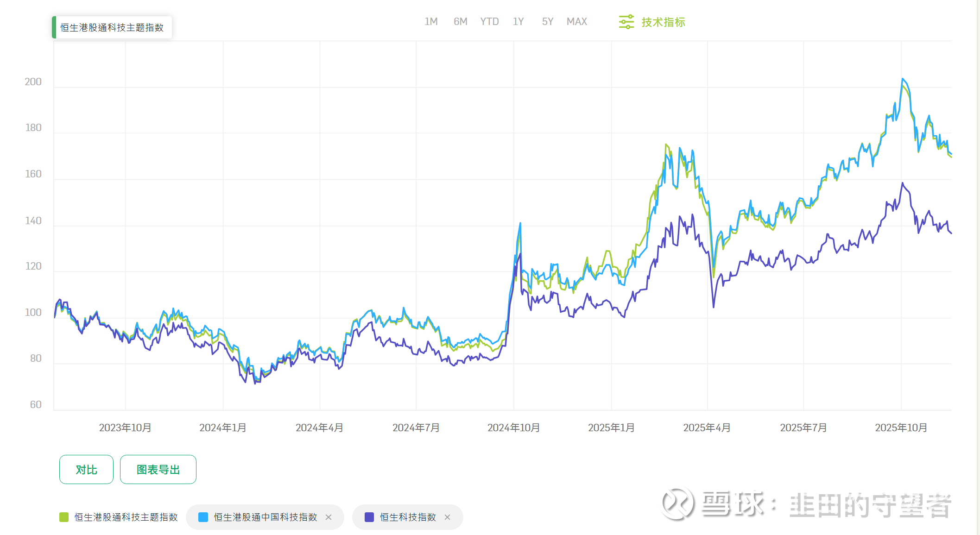Click the 对比 compare button
The height and width of the screenshot is (535, 980).
[86, 470]
